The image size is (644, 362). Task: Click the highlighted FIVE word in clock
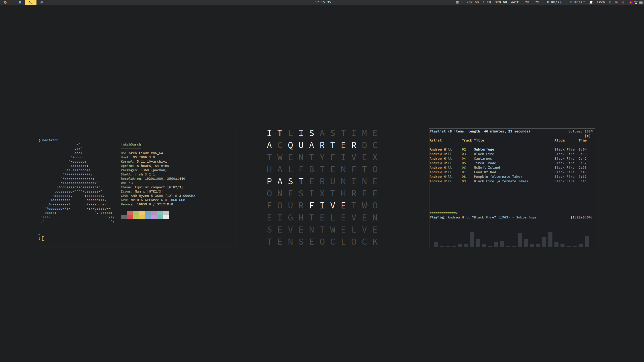click(x=327, y=205)
